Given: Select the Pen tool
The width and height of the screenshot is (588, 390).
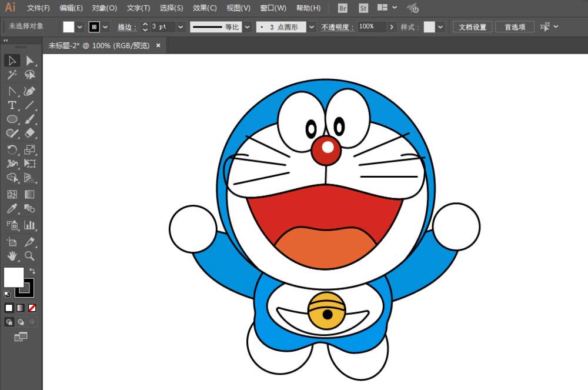Looking at the screenshot, I should click(12, 91).
